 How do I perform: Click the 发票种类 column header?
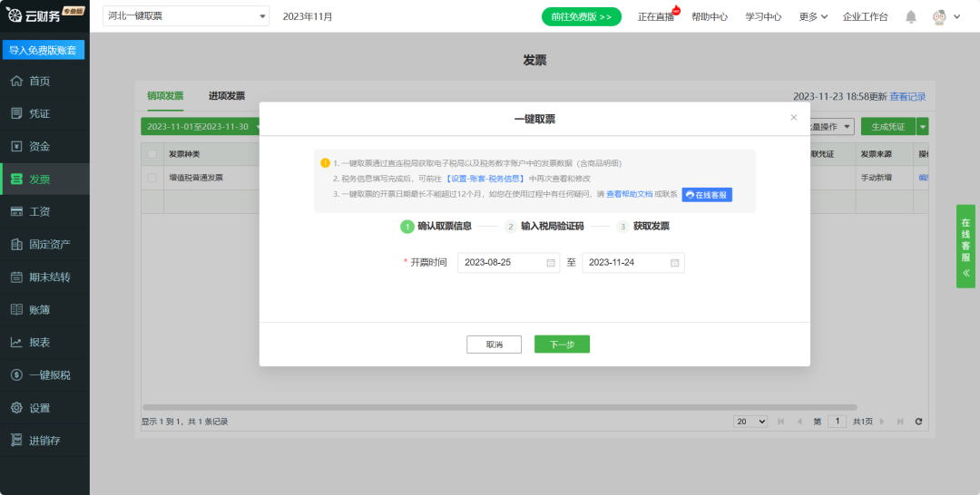(x=184, y=153)
